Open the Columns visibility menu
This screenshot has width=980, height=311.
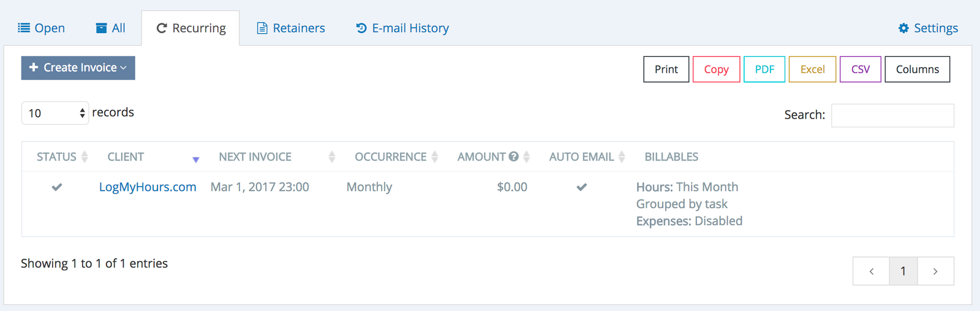click(917, 69)
